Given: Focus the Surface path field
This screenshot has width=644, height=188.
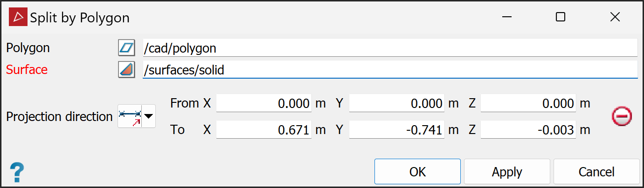Looking at the screenshot, I should (389, 70).
